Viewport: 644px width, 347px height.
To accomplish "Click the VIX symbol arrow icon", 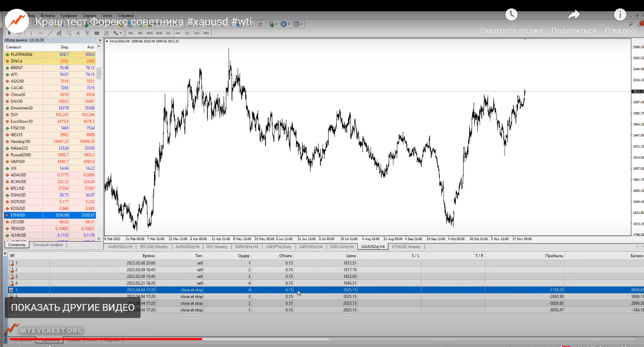I will pyautogui.click(x=7, y=168).
